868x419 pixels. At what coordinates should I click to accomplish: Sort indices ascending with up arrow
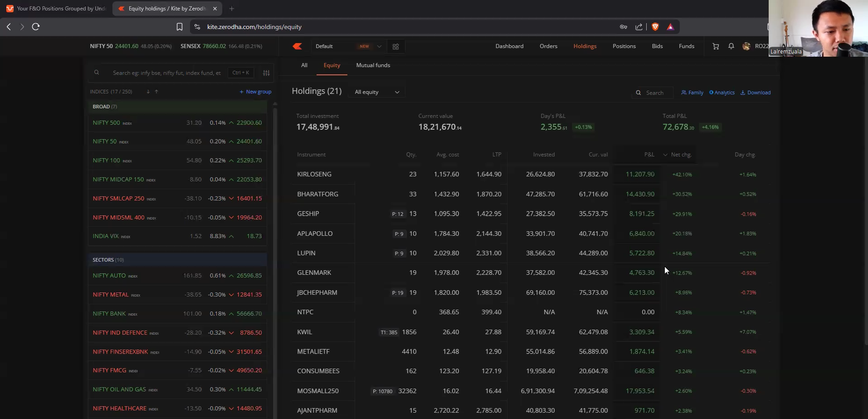point(156,92)
